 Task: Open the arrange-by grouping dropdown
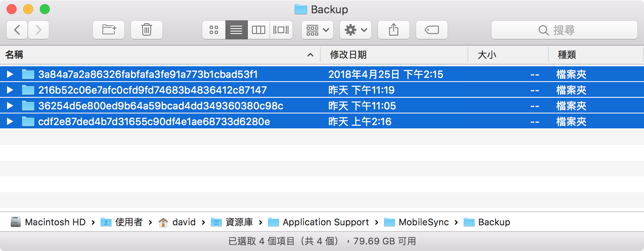317,30
